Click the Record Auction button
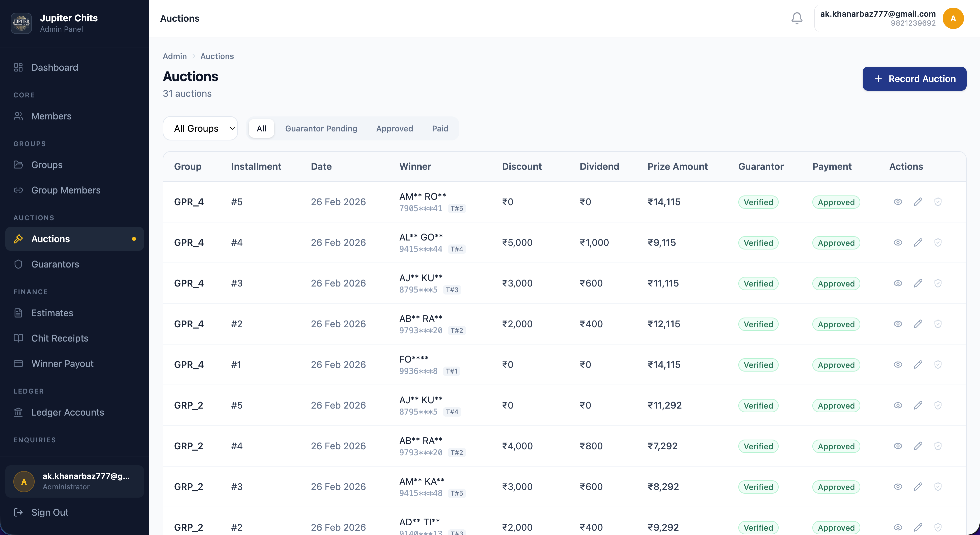This screenshot has width=980, height=535. point(914,79)
